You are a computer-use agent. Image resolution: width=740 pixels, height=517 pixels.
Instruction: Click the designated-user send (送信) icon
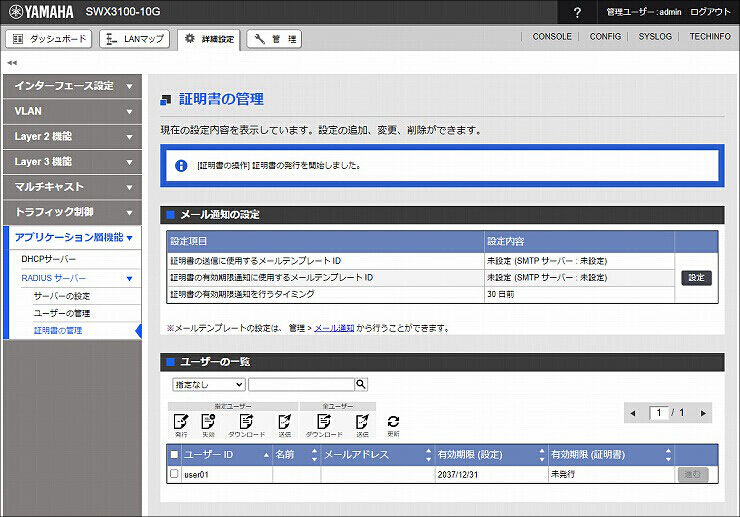point(285,425)
